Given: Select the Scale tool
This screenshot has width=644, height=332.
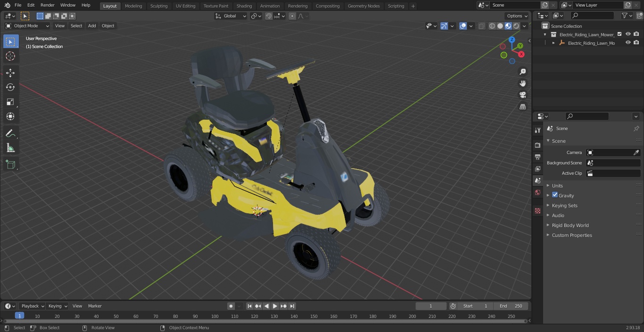Looking at the screenshot, I should pos(10,102).
